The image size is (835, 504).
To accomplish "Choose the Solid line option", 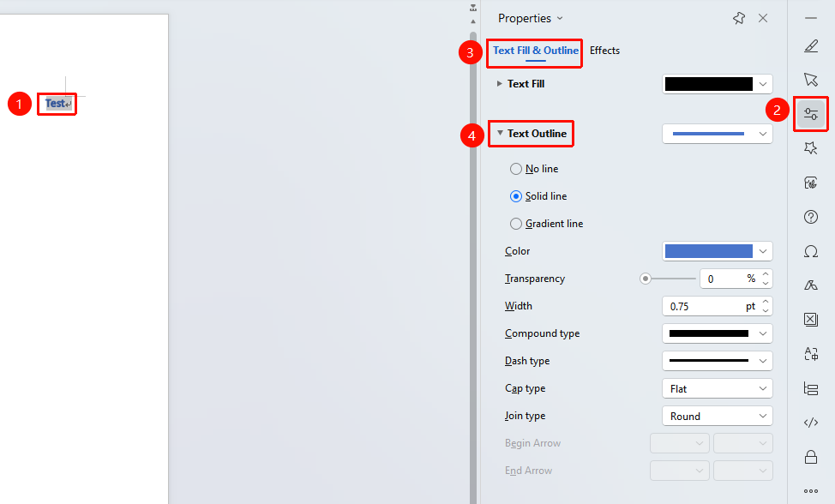I will (x=515, y=196).
